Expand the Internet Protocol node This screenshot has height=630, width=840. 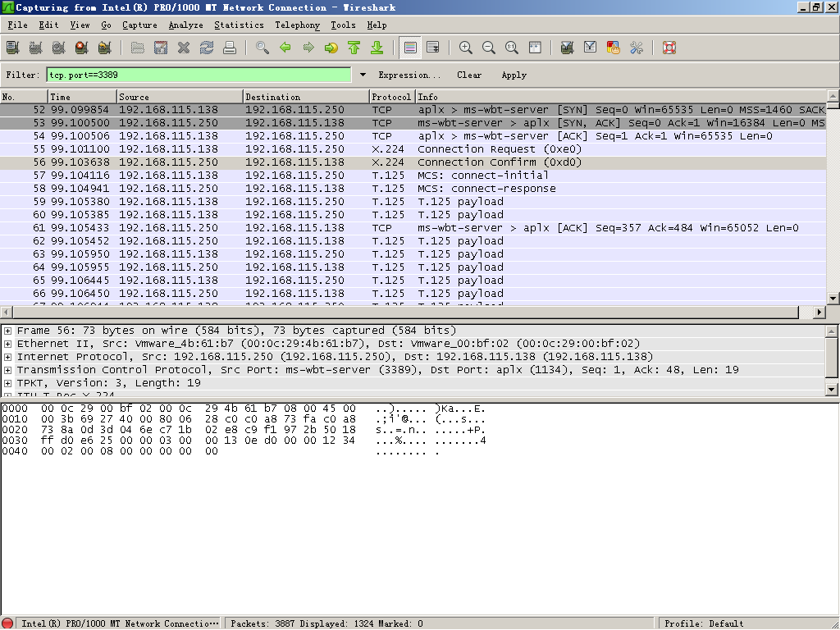7,357
